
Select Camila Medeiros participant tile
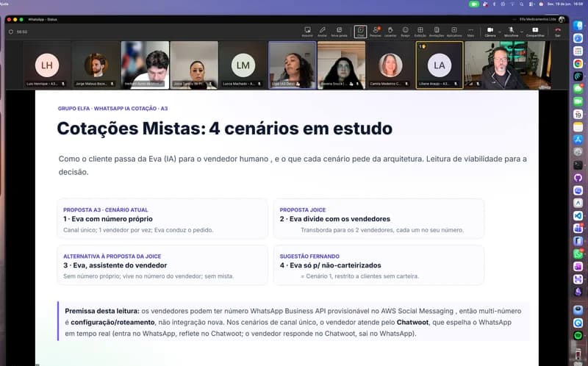click(390, 65)
